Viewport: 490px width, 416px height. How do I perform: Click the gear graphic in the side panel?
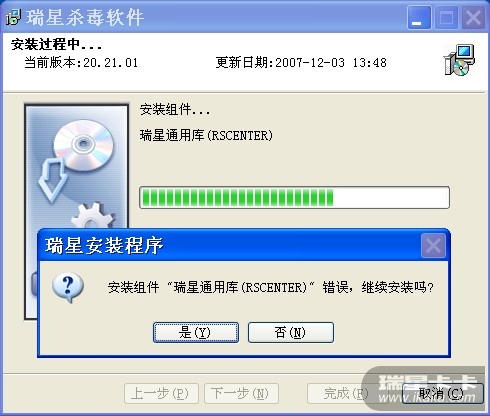[x=93, y=216]
